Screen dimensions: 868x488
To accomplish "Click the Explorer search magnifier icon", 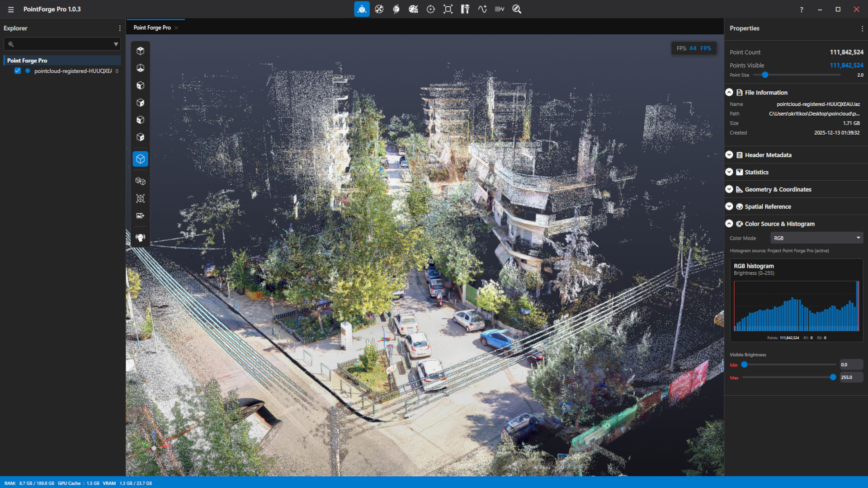I will pos(11,44).
